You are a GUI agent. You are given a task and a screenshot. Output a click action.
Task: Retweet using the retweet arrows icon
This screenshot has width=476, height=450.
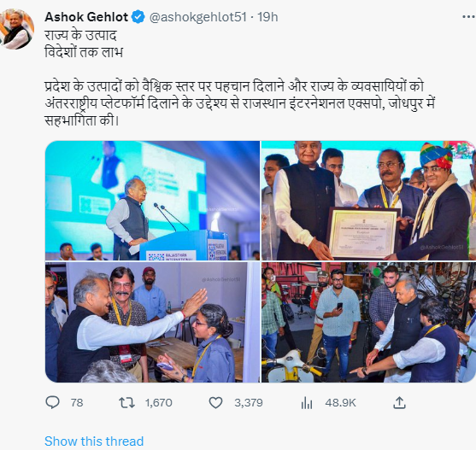tap(126, 403)
